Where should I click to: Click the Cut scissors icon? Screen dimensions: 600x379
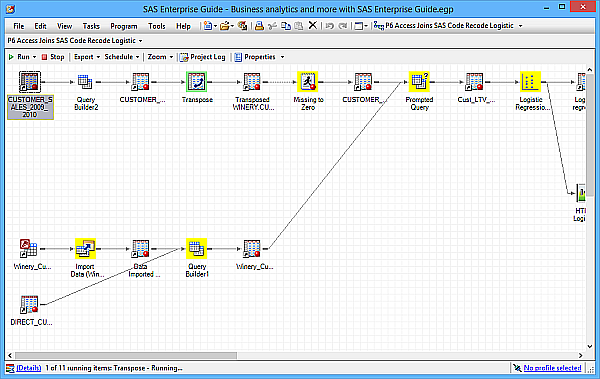[x=272, y=26]
